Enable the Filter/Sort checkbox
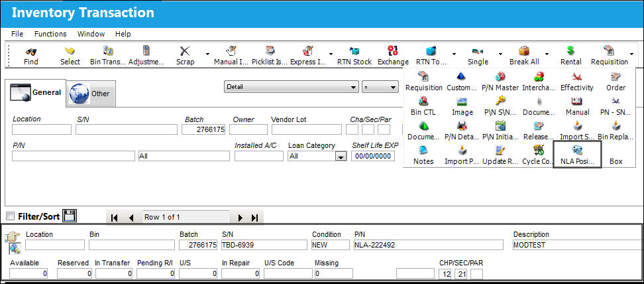The image size is (644, 284). tap(11, 216)
